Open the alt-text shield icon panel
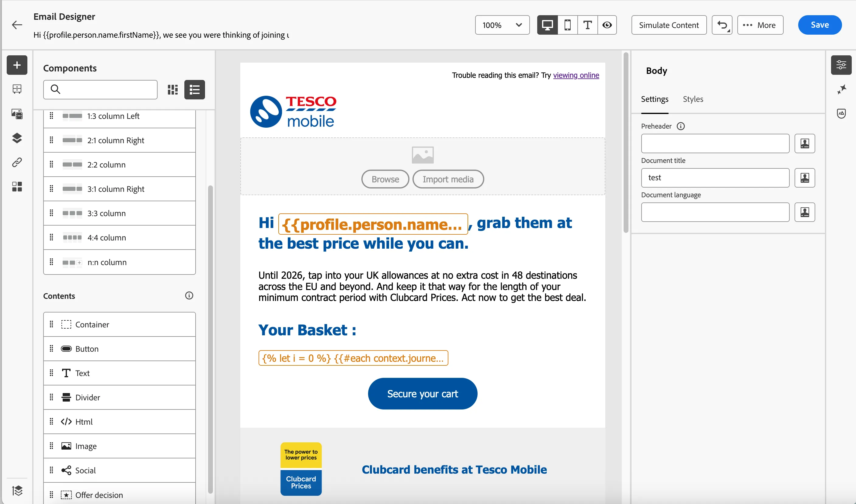The image size is (856, 504). (x=841, y=113)
